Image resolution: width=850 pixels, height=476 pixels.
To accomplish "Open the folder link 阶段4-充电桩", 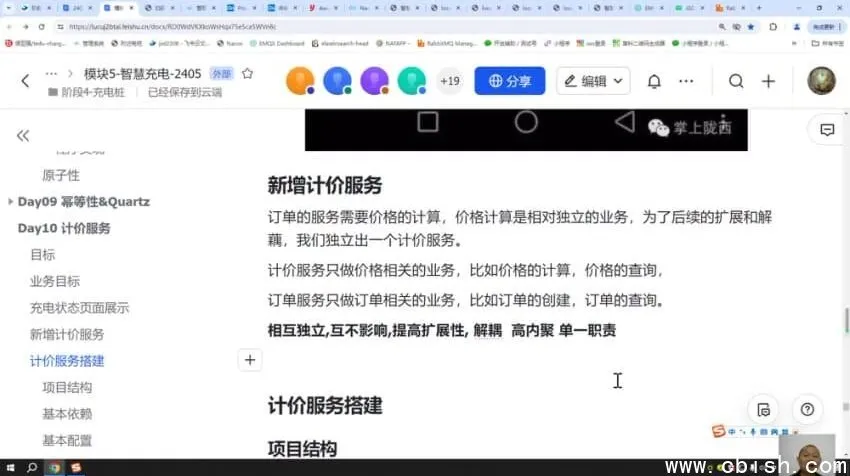I will [x=87, y=92].
